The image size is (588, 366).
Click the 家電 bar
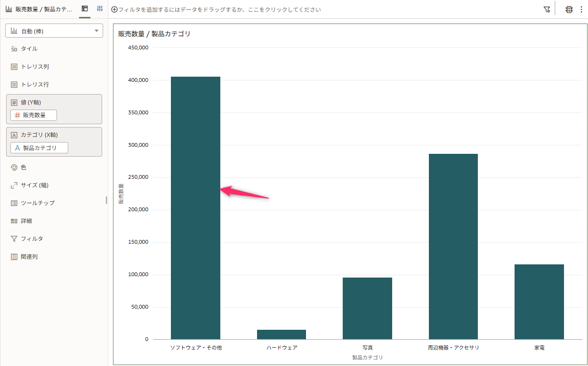[539, 302]
